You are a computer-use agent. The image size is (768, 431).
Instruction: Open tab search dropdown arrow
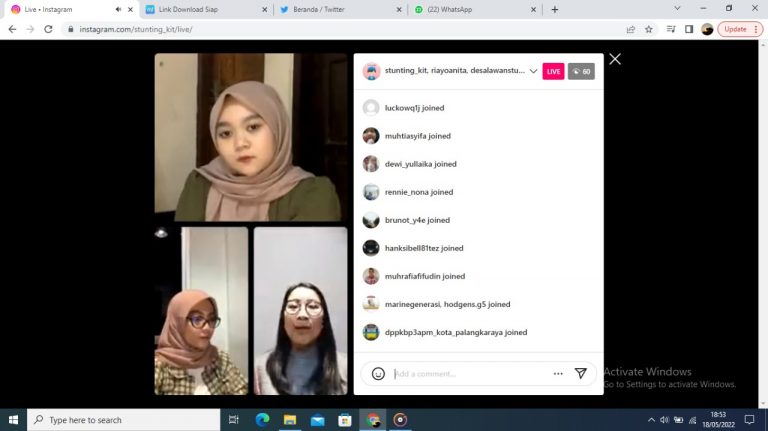click(677, 8)
